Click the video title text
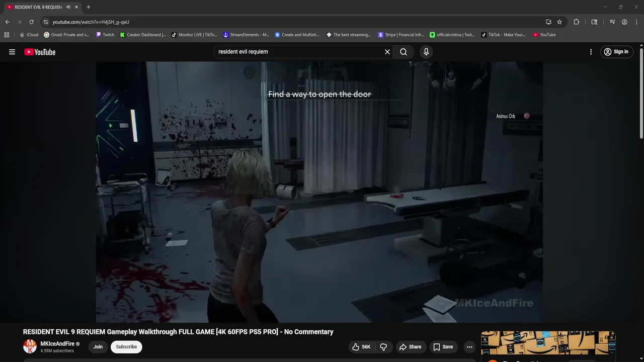Image resolution: width=644 pixels, height=362 pixels. pos(178,332)
